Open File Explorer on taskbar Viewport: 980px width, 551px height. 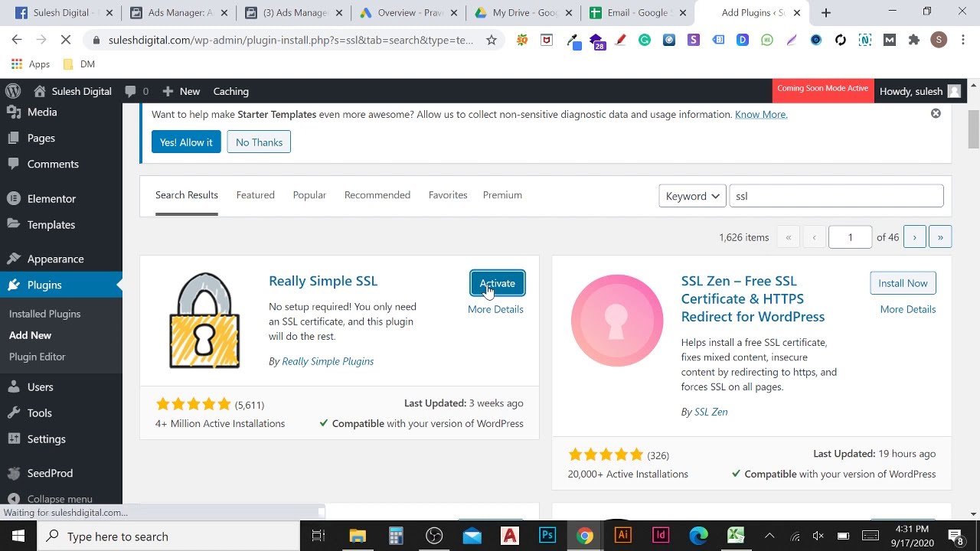click(x=358, y=536)
